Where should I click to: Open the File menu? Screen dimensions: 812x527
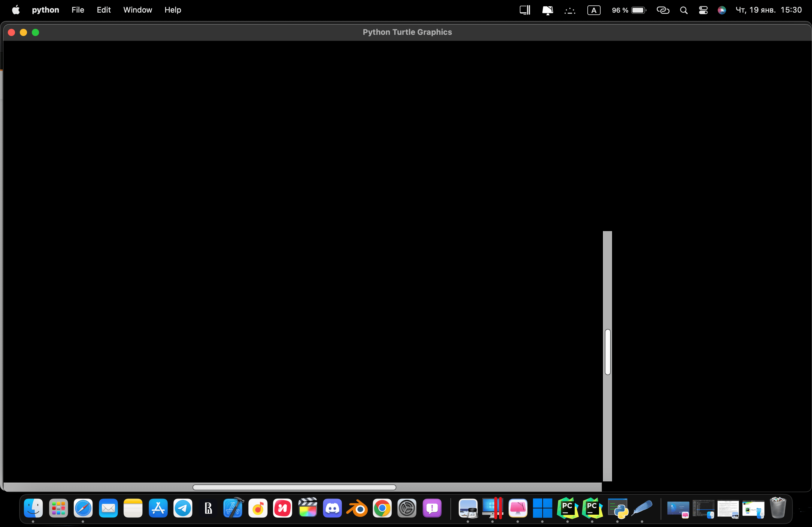coord(78,10)
